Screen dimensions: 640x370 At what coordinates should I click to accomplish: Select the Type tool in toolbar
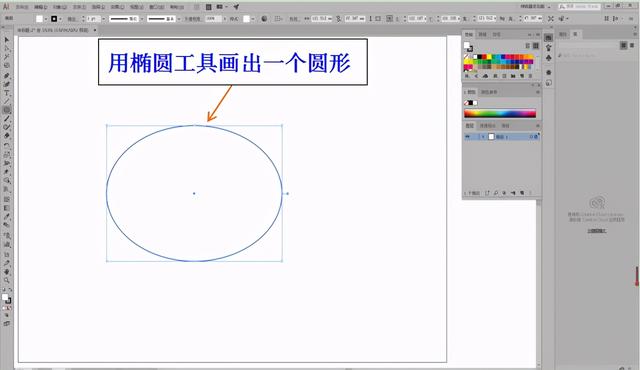click(7, 93)
